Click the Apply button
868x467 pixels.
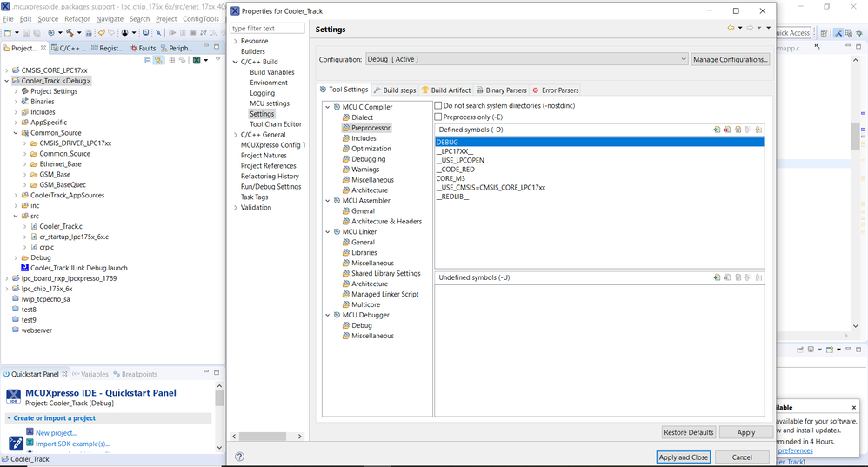(x=745, y=432)
